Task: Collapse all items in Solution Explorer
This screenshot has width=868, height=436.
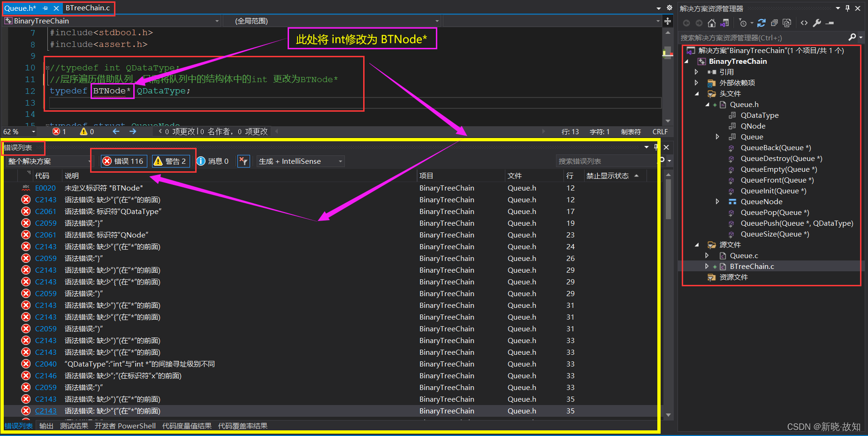Action: pyautogui.click(x=774, y=23)
